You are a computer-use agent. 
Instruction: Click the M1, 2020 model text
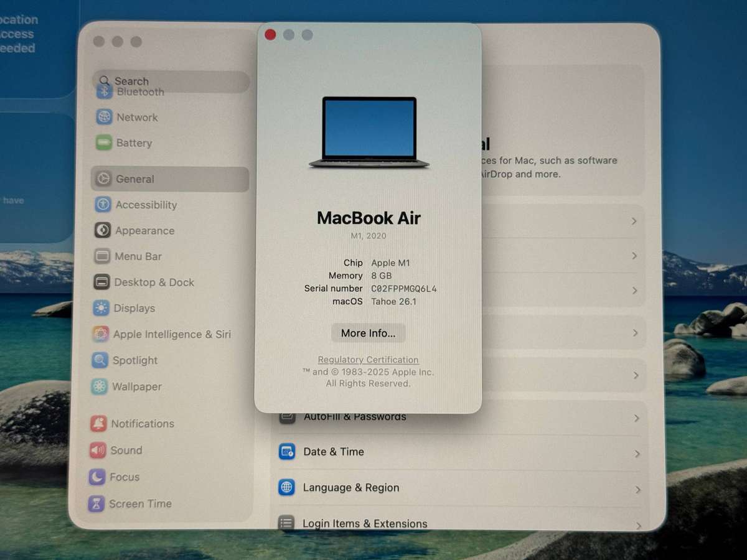[x=368, y=236]
